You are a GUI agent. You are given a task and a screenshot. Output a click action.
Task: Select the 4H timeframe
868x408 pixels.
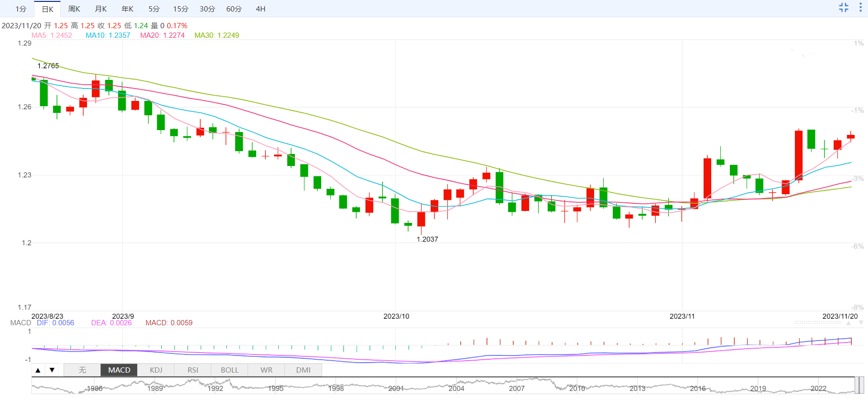pos(260,9)
